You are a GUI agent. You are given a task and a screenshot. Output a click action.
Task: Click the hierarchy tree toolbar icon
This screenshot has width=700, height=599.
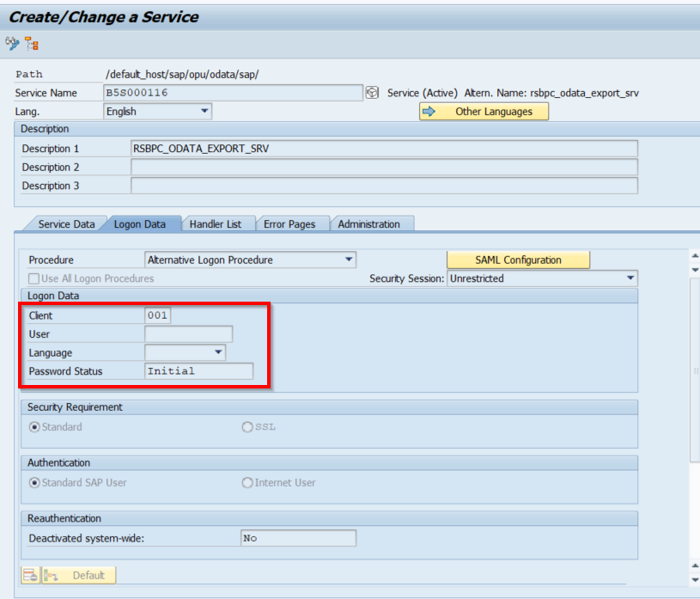point(32,43)
